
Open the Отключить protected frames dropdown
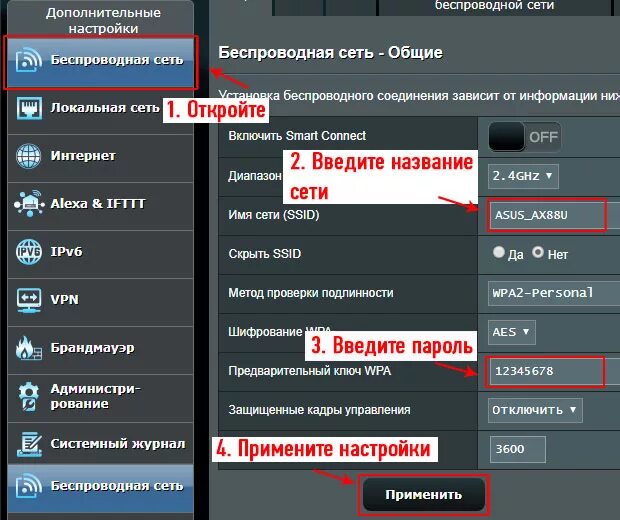coord(535,410)
